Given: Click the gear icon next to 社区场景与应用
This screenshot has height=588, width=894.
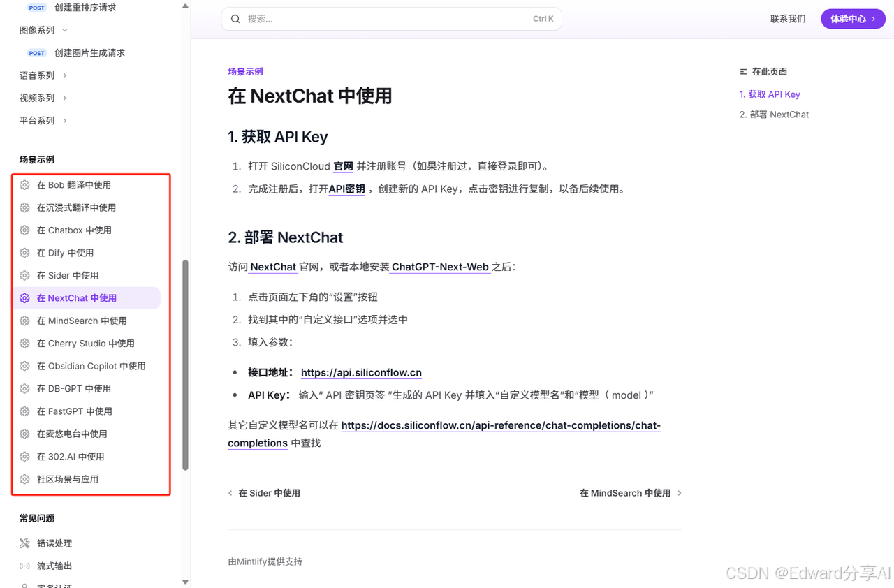Looking at the screenshot, I should [24, 479].
